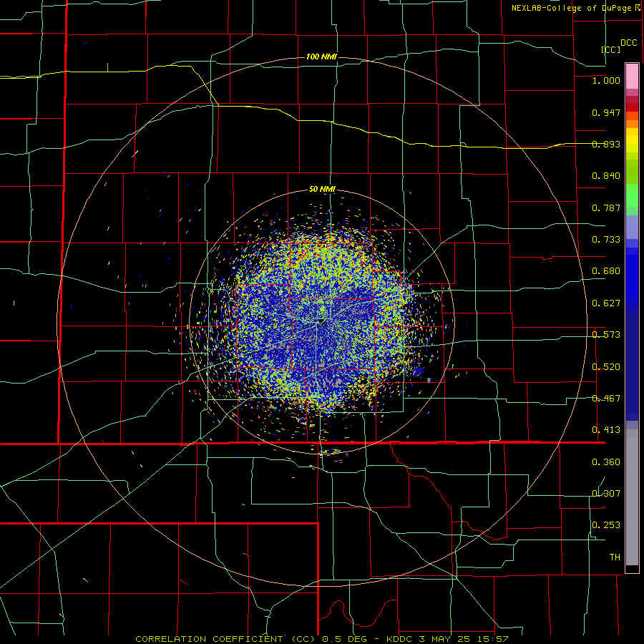This screenshot has height=644, width=644.
Task: Click the 100 NMI range ring label
Action: 321,57
